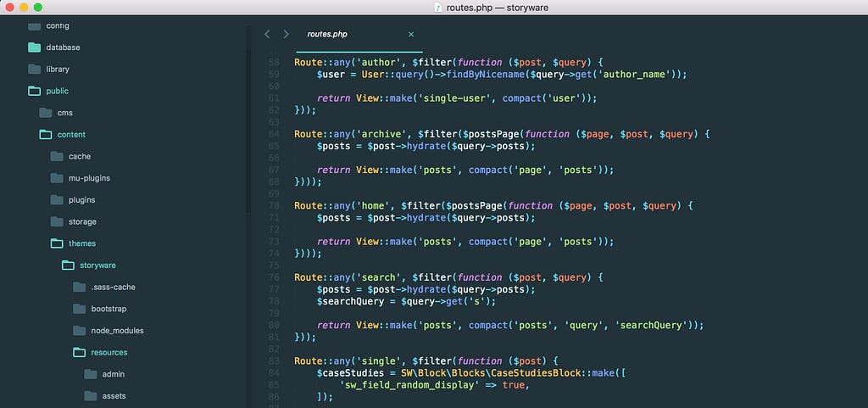The image size is (868, 408).
Task: Click the routes.php file icon in title bar
Action: [438, 8]
